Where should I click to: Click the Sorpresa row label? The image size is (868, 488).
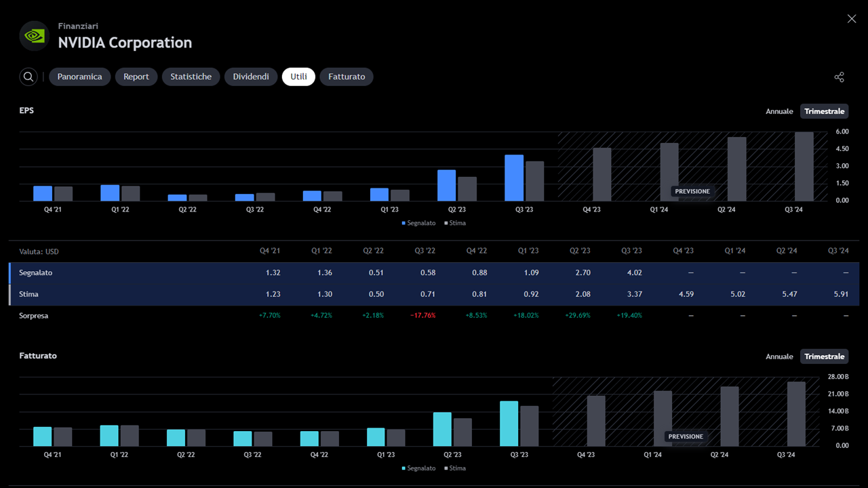[x=34, y=316]
